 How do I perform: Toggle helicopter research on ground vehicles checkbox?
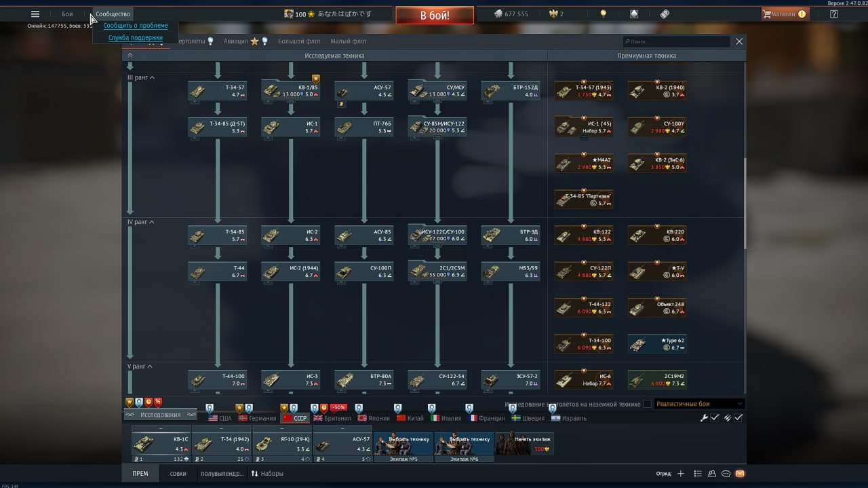point(647,405)
